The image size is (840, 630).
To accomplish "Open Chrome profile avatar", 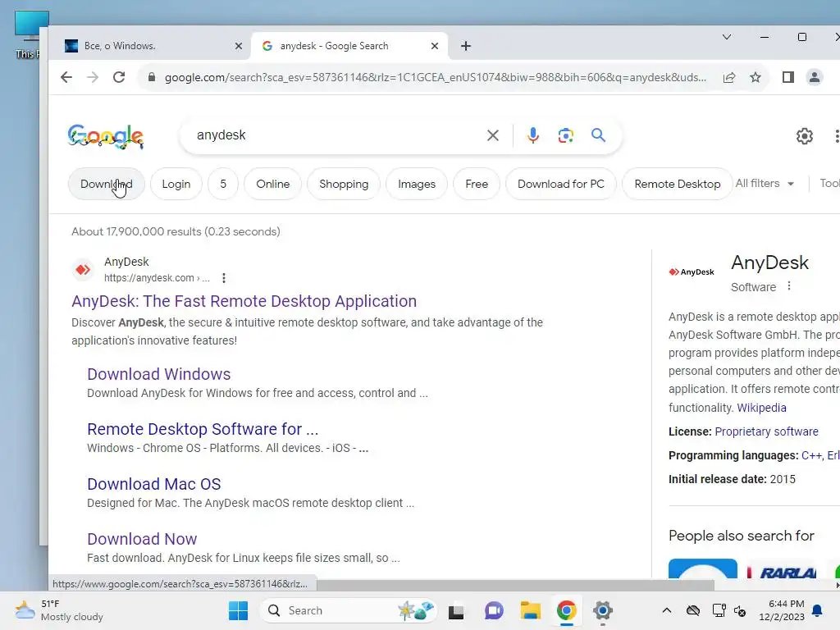I will coord(815,78).
